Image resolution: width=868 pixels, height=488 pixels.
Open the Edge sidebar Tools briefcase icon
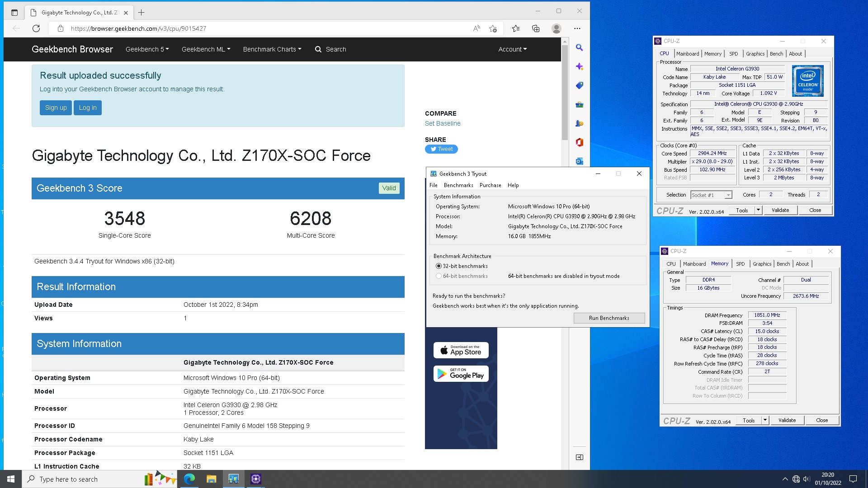click(x=579, y=104)
